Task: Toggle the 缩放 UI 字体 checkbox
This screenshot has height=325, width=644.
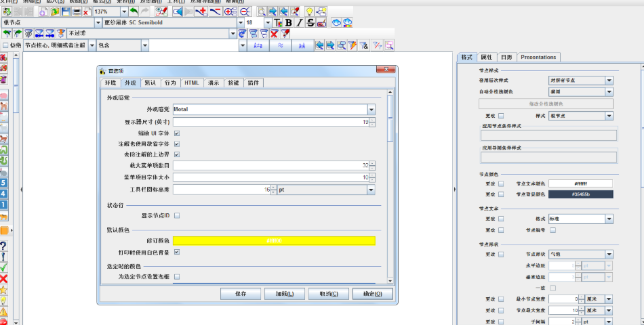Action: pos(177,133)
